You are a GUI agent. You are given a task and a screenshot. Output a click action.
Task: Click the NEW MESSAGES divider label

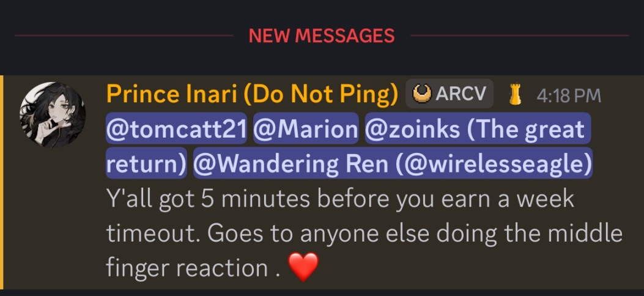pyautogui.click(x=321, y=35)
